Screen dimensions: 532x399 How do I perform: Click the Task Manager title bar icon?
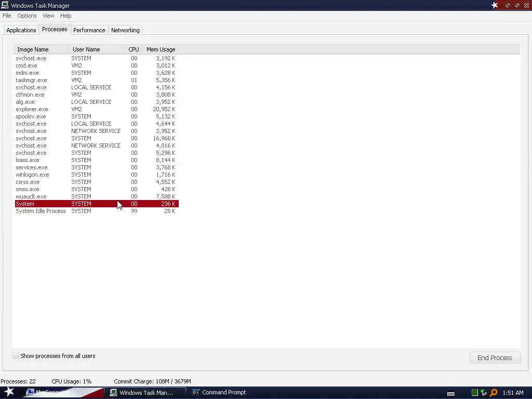point(5,5)
